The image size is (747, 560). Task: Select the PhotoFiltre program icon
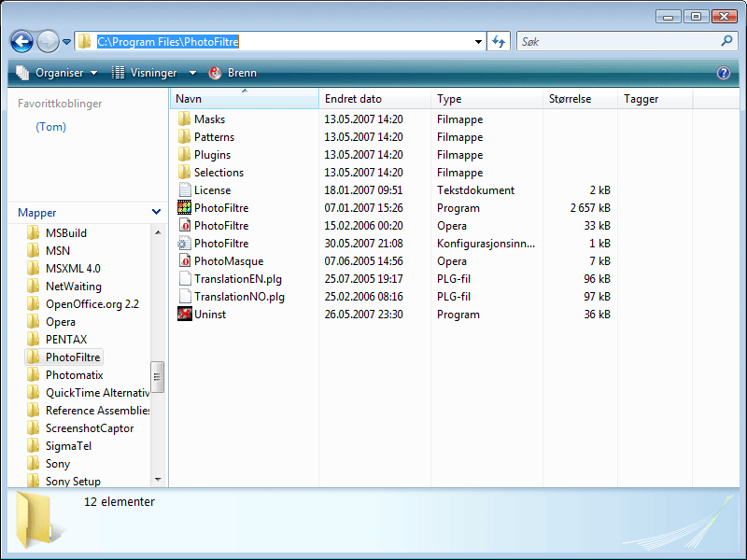click(184, 207)
